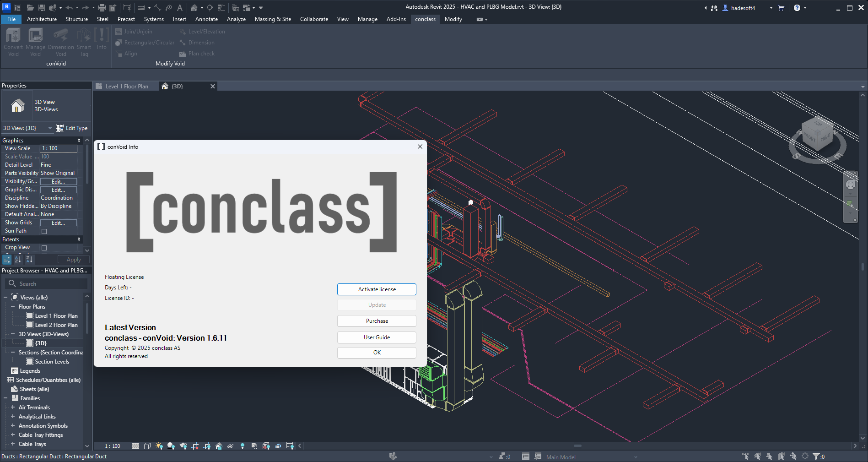Screen dimensions: 868x462
Task: Toggle Select Elements by Face status icon
Action: (x=782, y=456)
